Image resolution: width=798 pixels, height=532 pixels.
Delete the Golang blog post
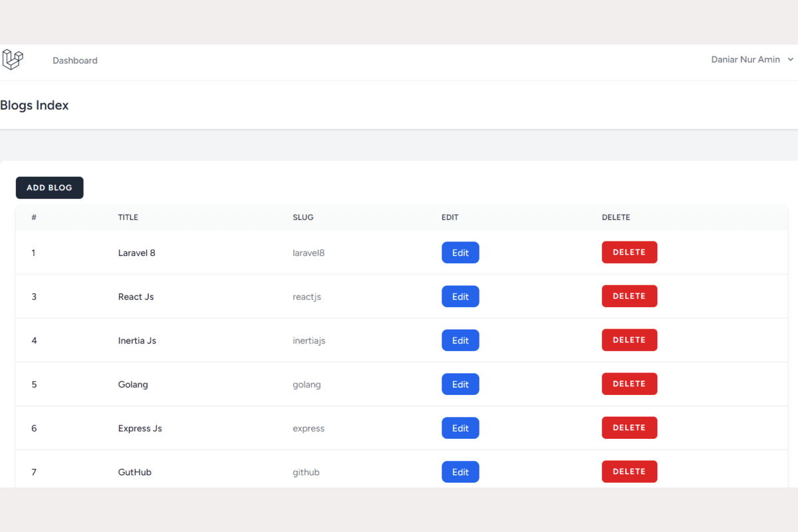click(629, 384)
